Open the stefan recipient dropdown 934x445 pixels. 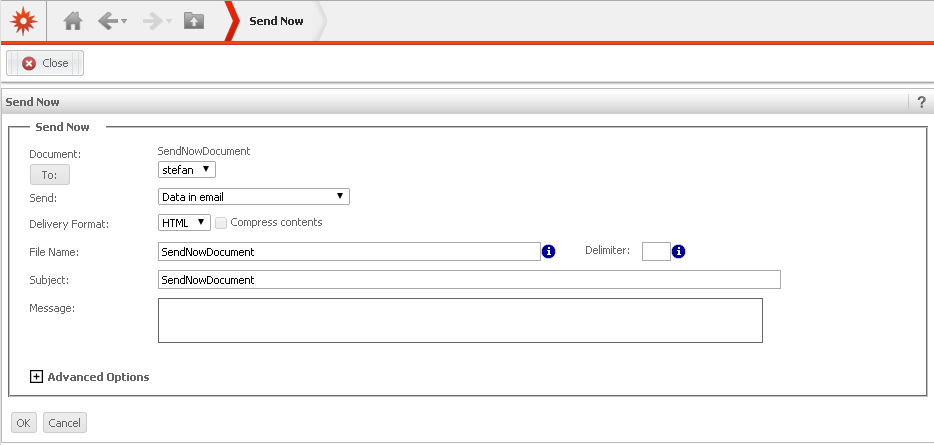[x=187, y=170]
